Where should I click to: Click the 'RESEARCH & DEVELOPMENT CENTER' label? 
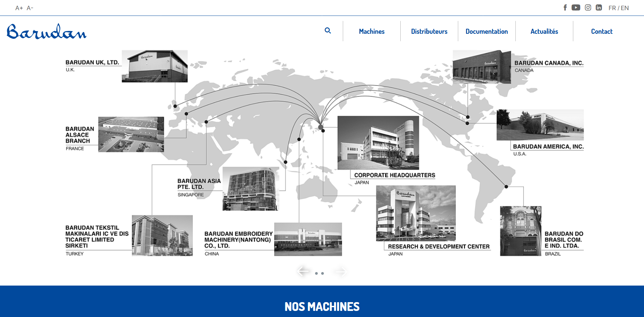[x=439, y=247]
